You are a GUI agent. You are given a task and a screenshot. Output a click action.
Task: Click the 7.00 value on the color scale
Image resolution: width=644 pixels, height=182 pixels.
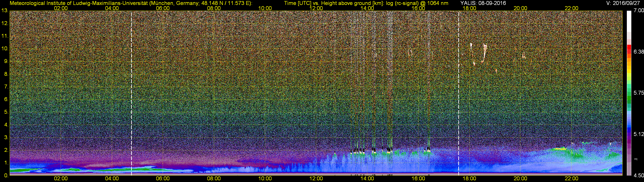pyautogui.click(x=639, y=10)
